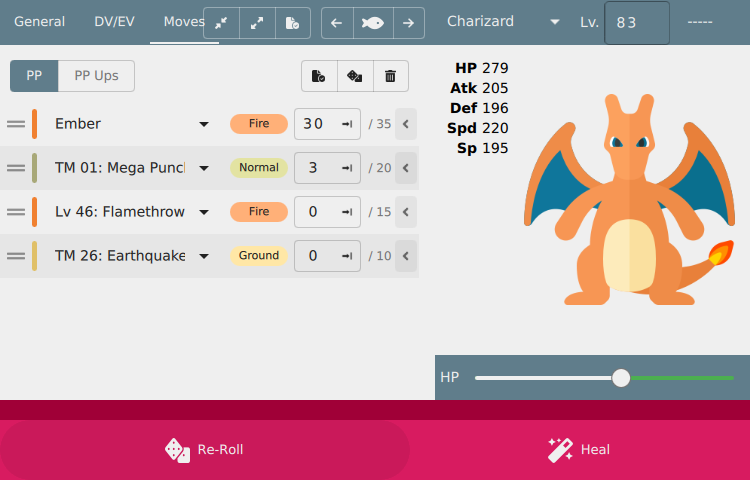
Task: Click the 'HP 279' stat text
Action: (481, 68)
